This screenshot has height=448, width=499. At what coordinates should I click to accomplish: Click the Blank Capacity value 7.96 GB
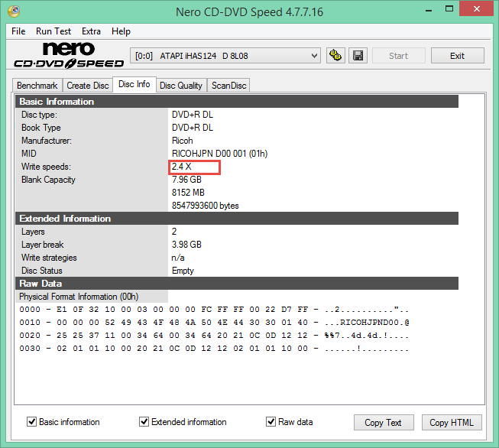click(186, 180)
